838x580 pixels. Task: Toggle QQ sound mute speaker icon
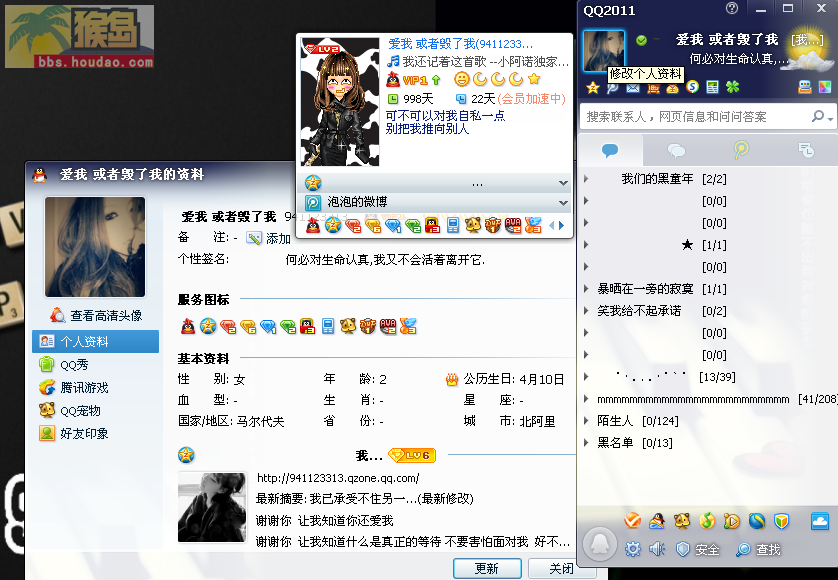[x=657, y=549]
